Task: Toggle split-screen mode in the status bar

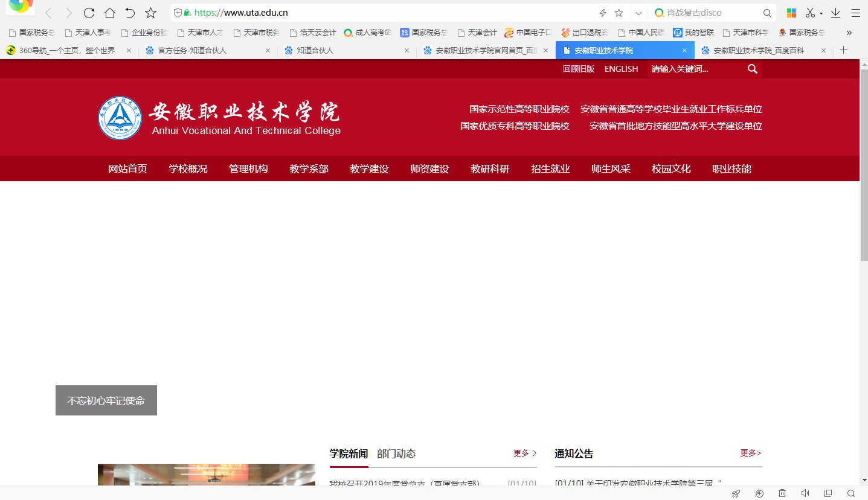Action: 828,493
